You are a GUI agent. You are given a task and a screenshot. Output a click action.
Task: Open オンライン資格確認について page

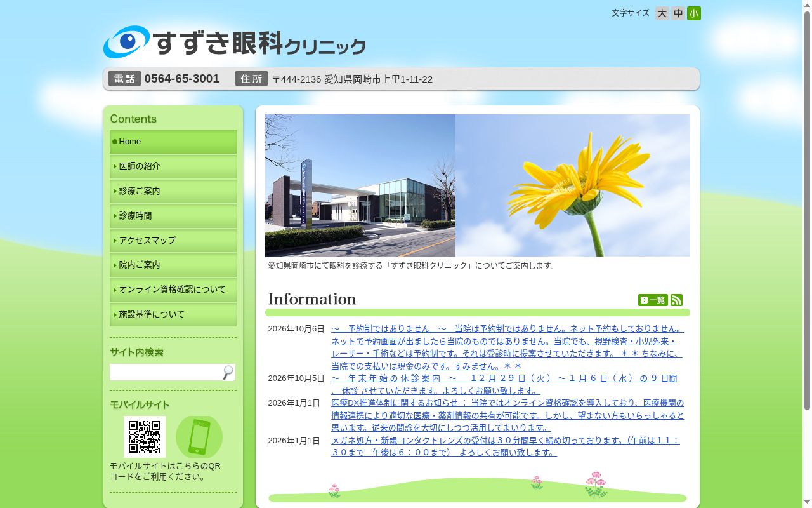(x=173, y=290)
